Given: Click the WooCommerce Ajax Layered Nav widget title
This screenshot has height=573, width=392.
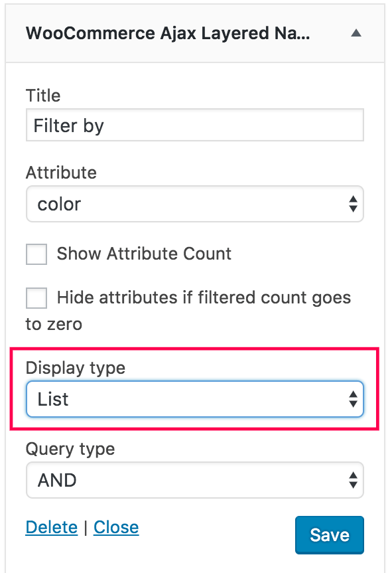Looking at the screenshot, I should (x=168, y=33).
